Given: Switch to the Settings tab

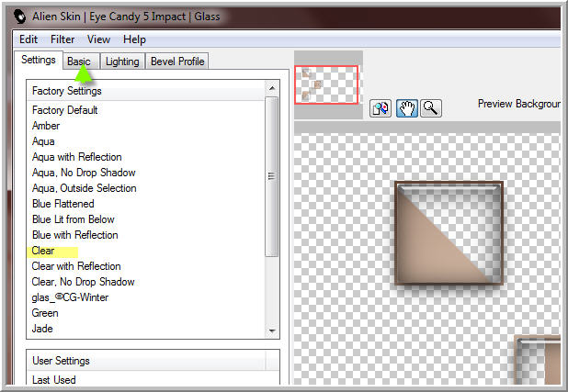Looking at the screenshot, I should [39, 60].
